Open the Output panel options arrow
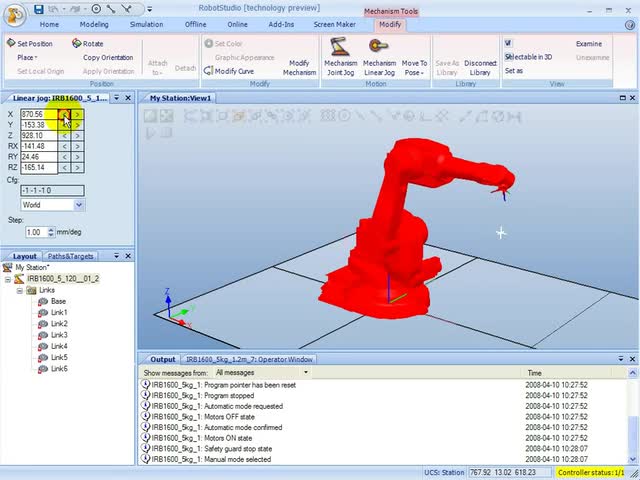The width and height of the screenshot is (640, 480). pos(620,359)
